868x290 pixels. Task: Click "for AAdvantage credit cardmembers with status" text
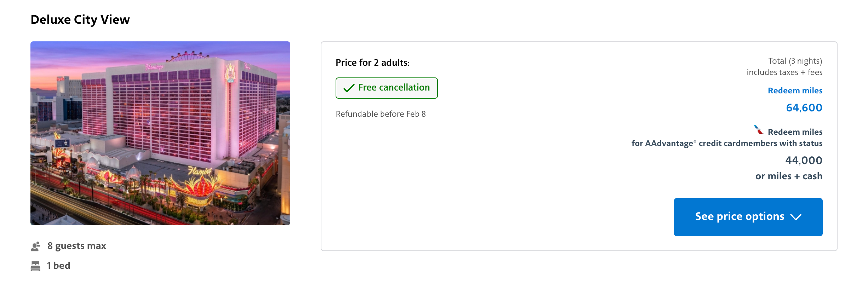[727, 143]
